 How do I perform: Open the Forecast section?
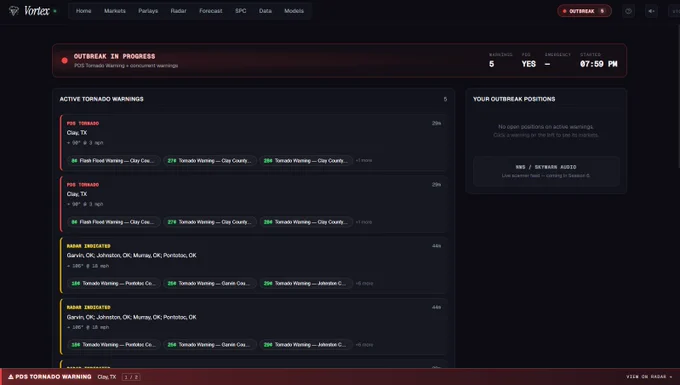pyautogui.click(x=211, y=11)
